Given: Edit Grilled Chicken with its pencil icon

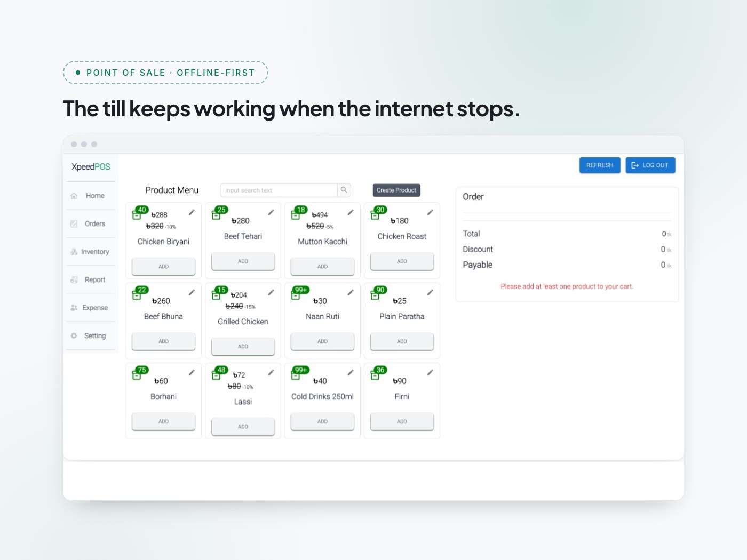Looking at the screenshot, I should pos(271,292).
